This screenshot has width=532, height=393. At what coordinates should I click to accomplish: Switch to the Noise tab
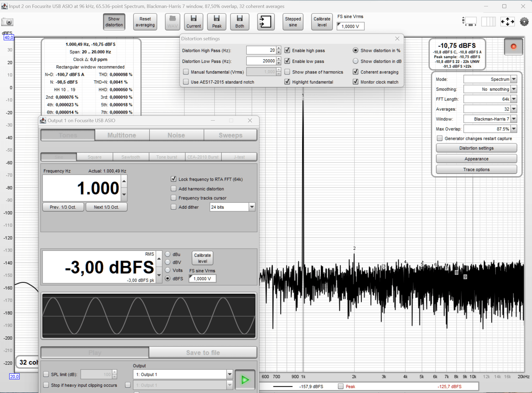(176, 135)
